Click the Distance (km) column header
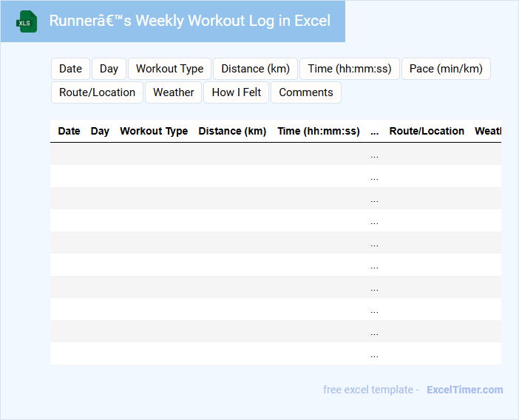The height and width of the screenshot is (420, 519). click(x=232, y=131)
